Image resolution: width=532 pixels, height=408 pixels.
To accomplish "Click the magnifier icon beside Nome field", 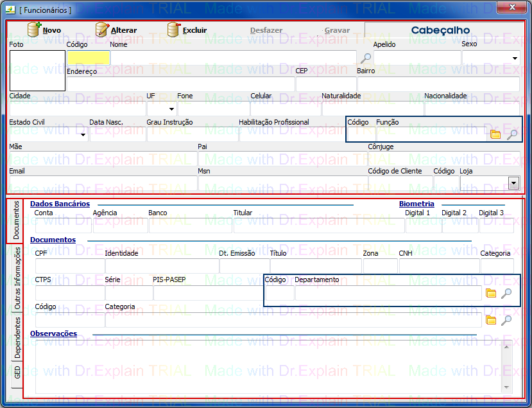I will 365,58.
